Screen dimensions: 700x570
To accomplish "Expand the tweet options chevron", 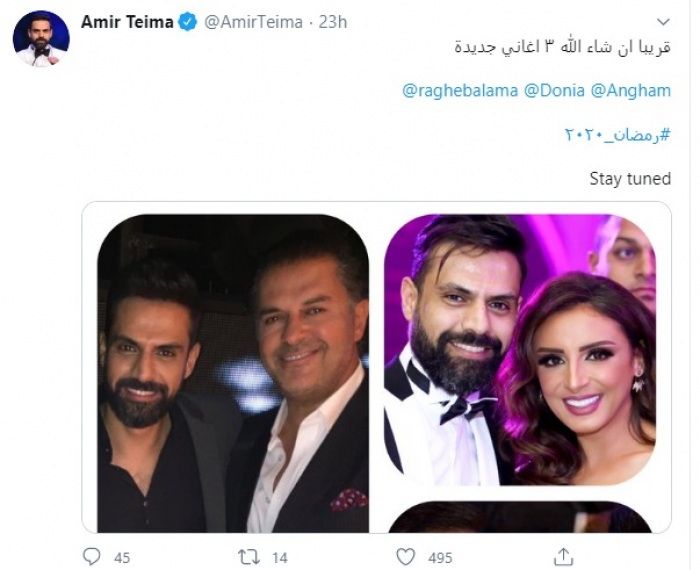I will (663, 22).
